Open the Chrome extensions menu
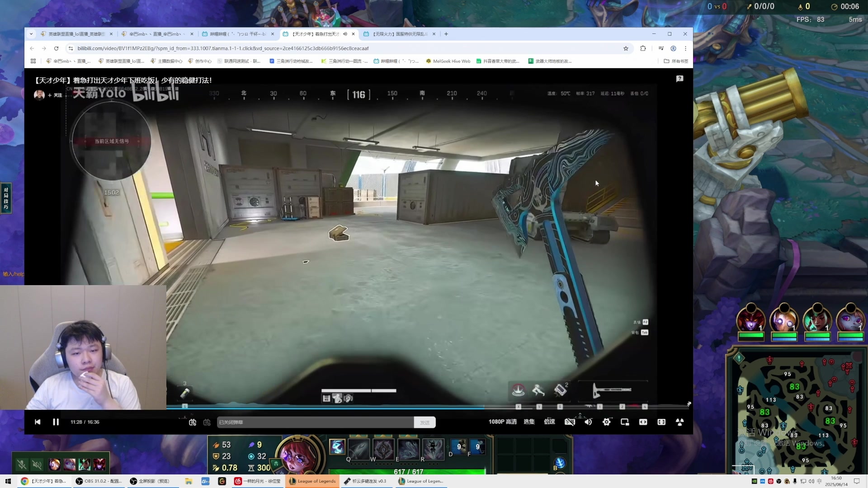The width and height of the screenshot is (868, 488). tap(643, 48)
